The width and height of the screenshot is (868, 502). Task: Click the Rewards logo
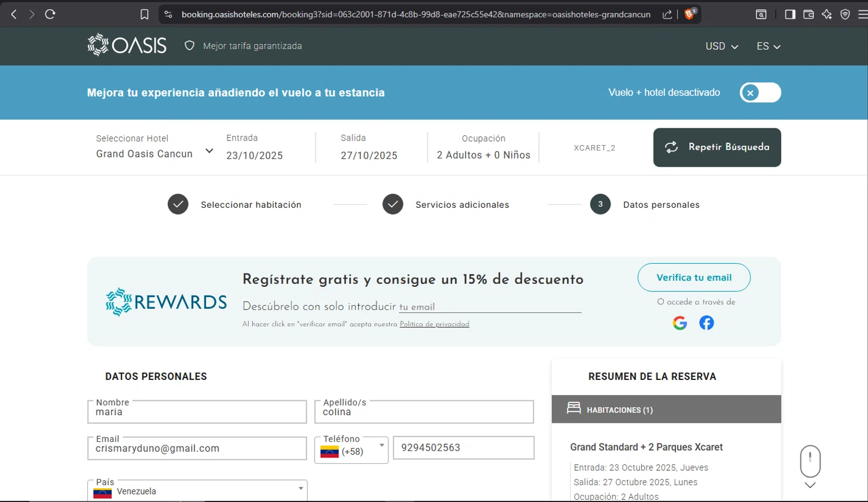(166, 302)
